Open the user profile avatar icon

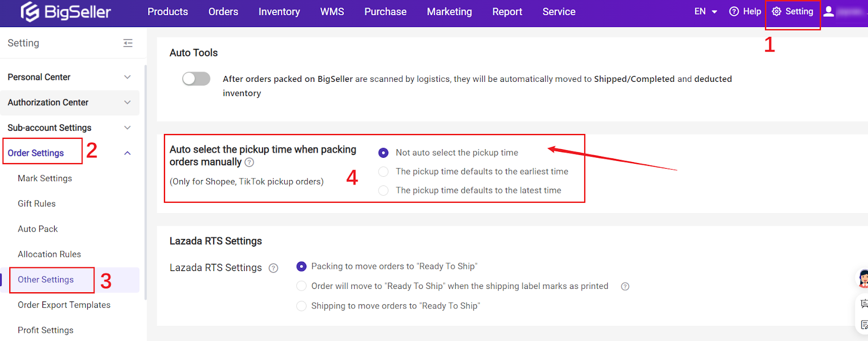click(x=828, y=11)
